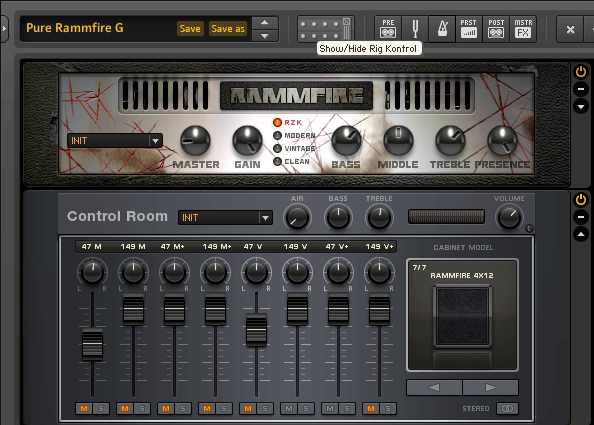Click the Control Room TREBLE knob
This screenshot has height=425, width=594.
coord(379,218)
